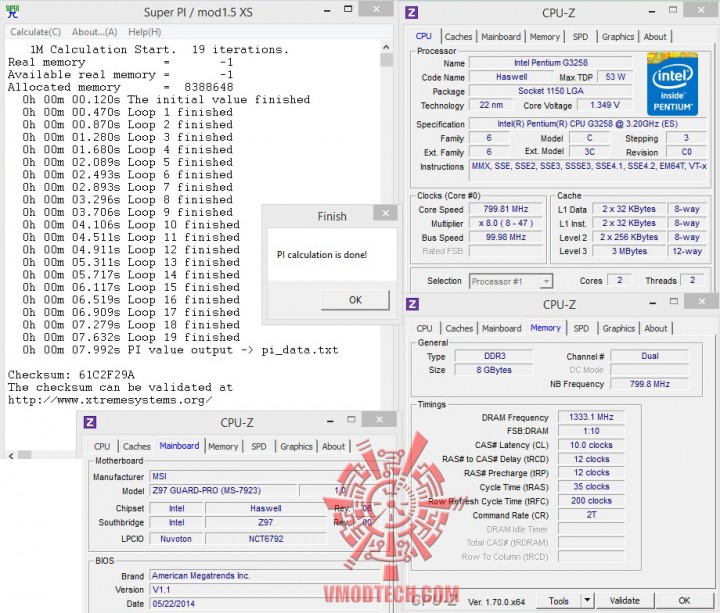
Task: Click the BIOS date 05/22/2014 field
Action: point(265,604)
